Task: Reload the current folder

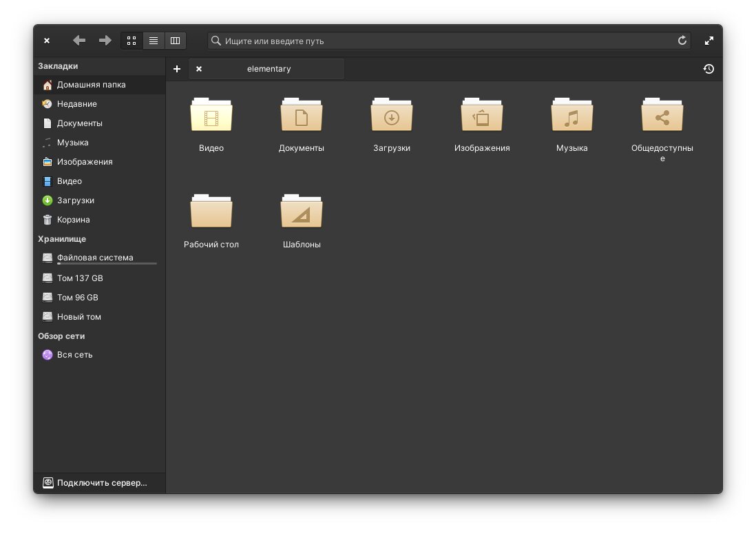Action: [682, 41]
